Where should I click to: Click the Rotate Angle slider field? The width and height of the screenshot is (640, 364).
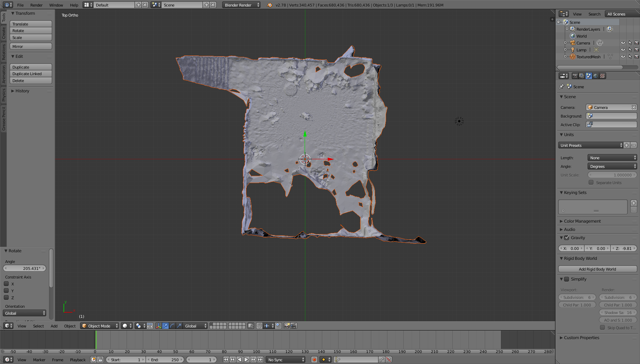click(24, 268)
